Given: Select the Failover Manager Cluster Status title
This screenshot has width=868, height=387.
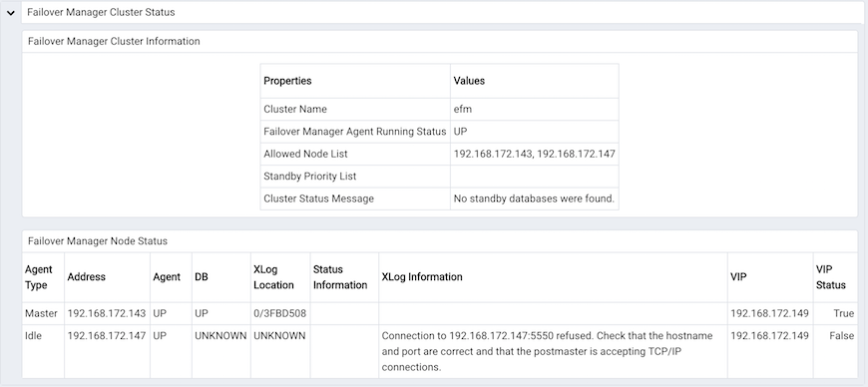Looking at the screenshot, I should [x=101, y=12].
